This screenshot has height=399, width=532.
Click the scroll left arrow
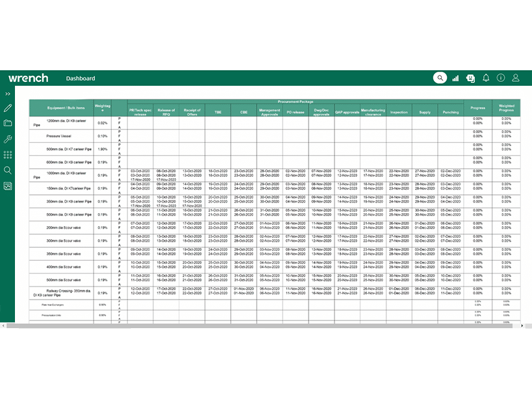[x=3, y=326]
